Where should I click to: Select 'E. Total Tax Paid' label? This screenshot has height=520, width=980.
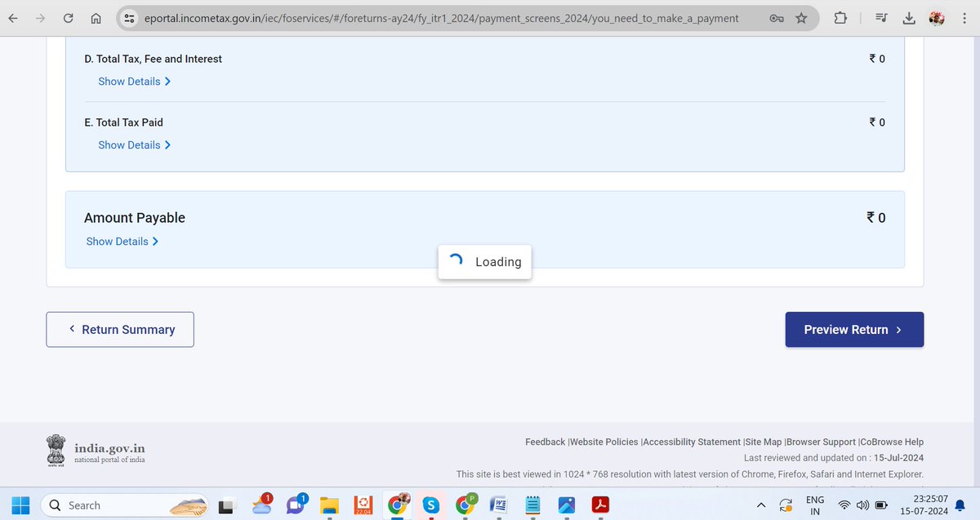point(123,122)
